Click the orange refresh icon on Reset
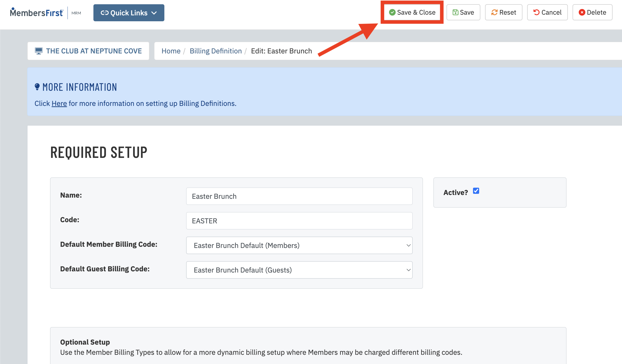Viewport: 622px width, 364px height. point(494,12)
